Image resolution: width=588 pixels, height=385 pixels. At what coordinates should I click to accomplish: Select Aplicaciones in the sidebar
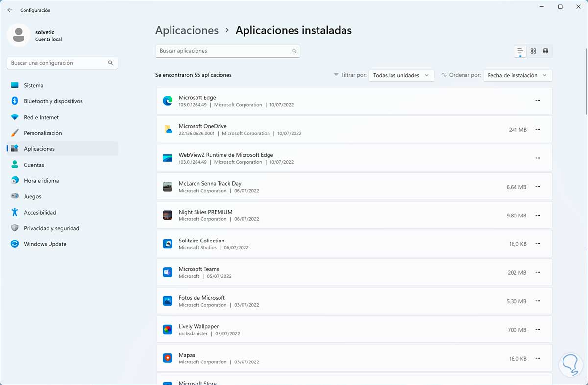pyautogui.click(x=62, y=149)
